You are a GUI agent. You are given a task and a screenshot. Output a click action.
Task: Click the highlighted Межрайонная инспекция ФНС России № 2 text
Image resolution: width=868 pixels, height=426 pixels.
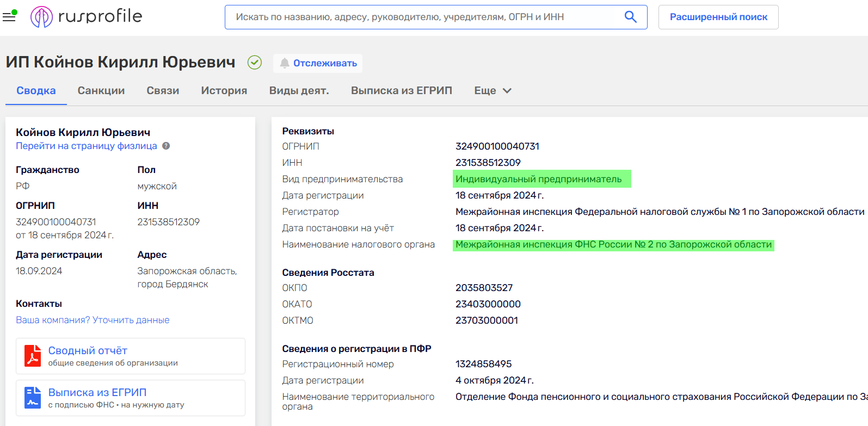tap(613, 244)
